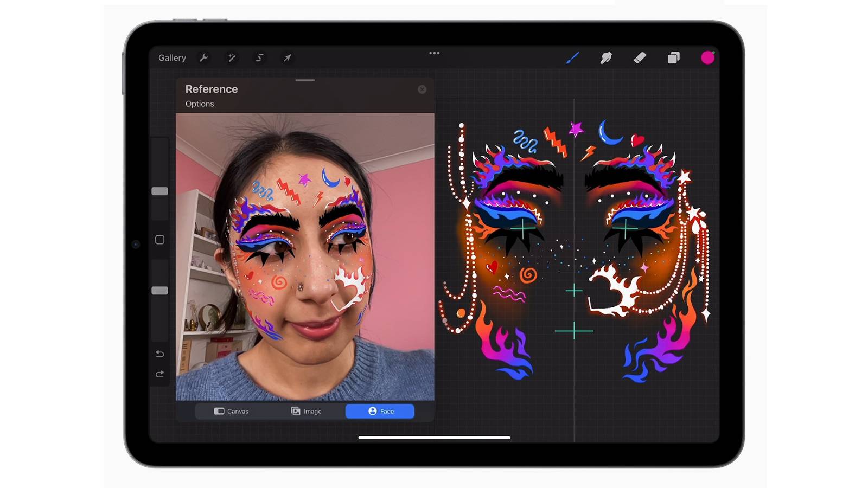The image size is (868, 488).
Task: Switch to the Canvas reference tab
Action: click(232, 411)
